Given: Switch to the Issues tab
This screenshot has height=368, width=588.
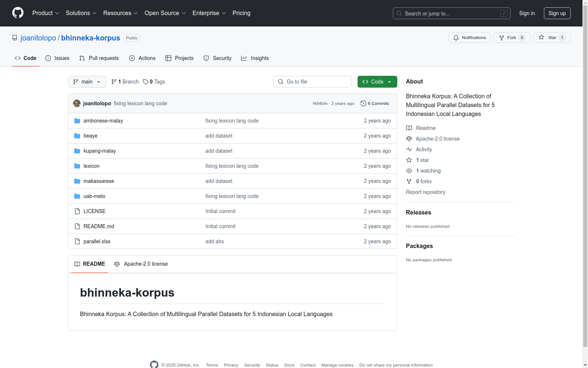Looking at the screenshot, I should tap(57, 58).
